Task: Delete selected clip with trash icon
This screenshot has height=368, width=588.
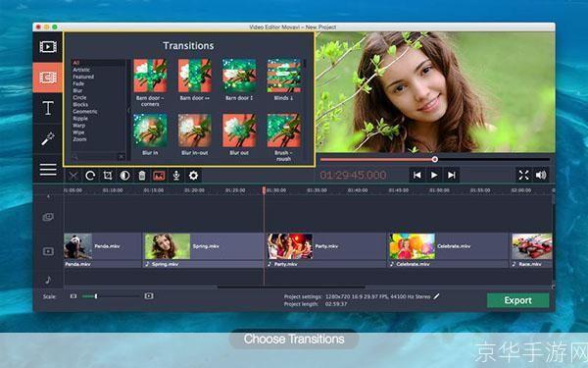Action: click(142, 176)
